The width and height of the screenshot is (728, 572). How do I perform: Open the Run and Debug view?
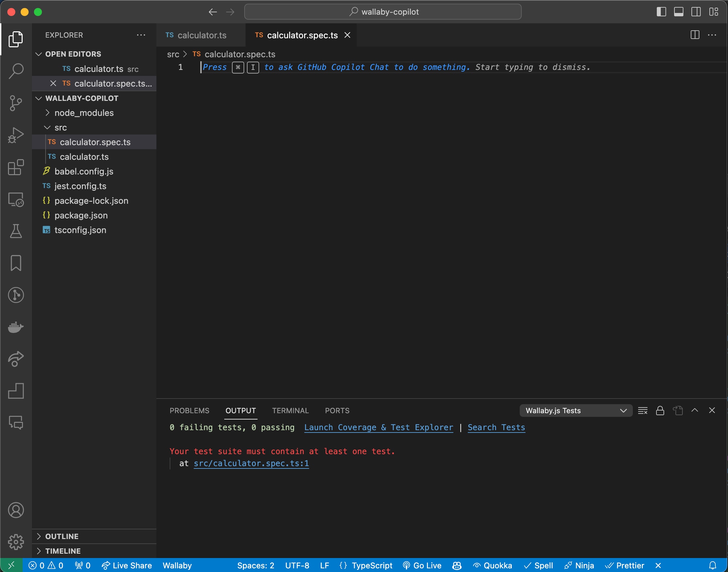[16, 135]
